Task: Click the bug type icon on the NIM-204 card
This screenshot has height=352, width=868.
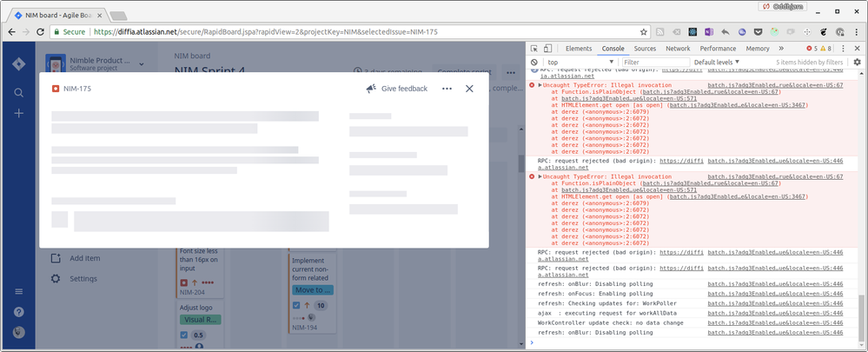Action: tap(184, 282)
